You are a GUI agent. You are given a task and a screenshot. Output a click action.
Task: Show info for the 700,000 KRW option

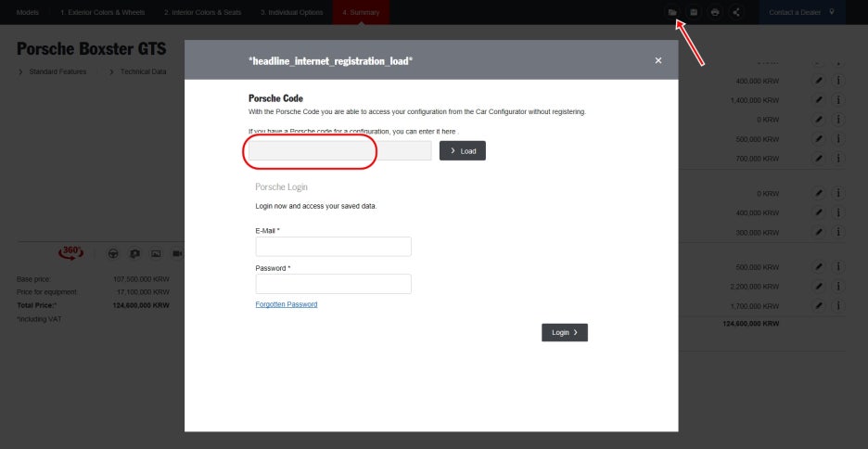click(838, 159)
